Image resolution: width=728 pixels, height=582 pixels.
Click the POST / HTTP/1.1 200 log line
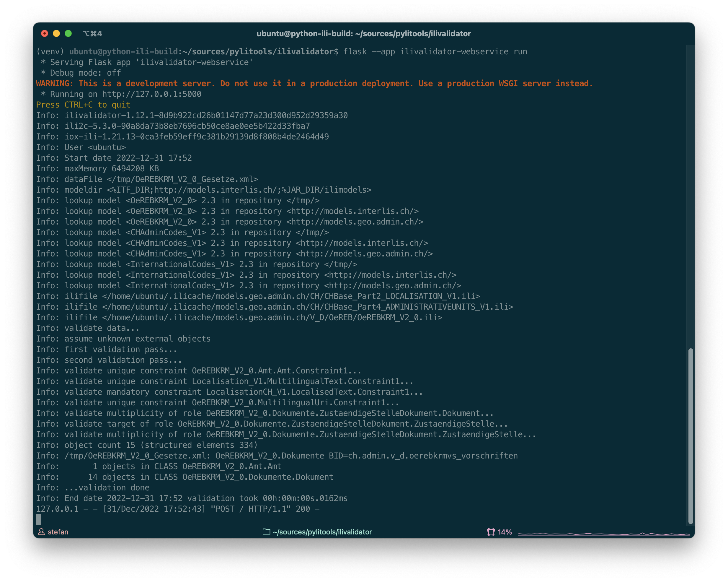pos(178,509)
